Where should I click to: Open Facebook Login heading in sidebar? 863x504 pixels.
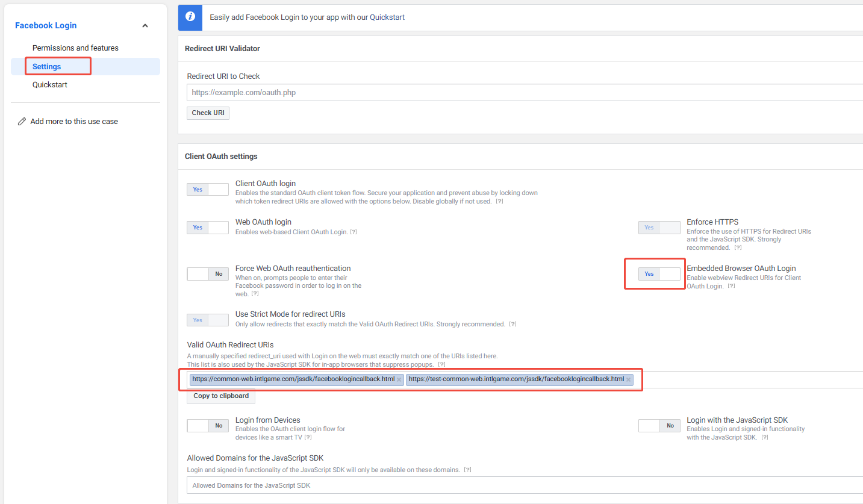(46, 25)
